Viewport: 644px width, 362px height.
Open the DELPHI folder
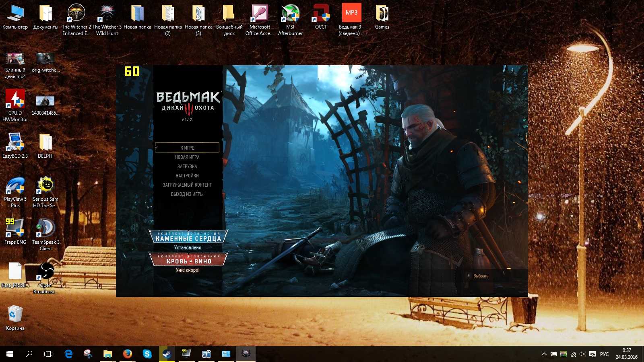pos(45,146)
